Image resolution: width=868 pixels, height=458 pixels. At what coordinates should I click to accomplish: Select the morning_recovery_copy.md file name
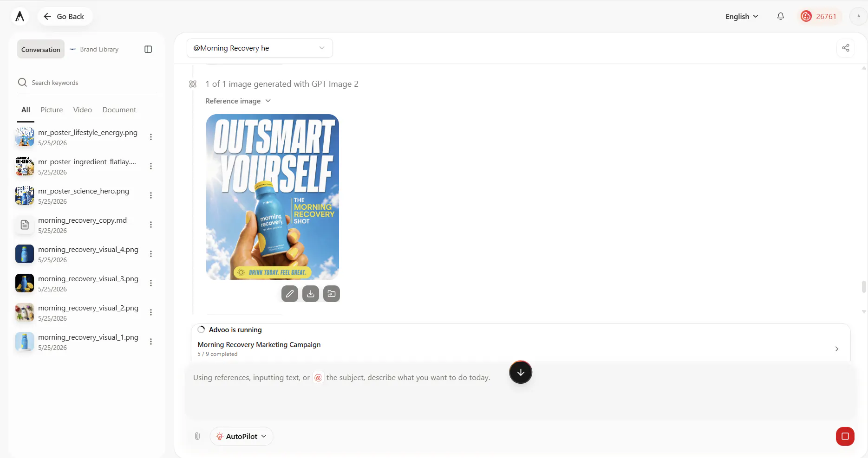tap(82, 220)
